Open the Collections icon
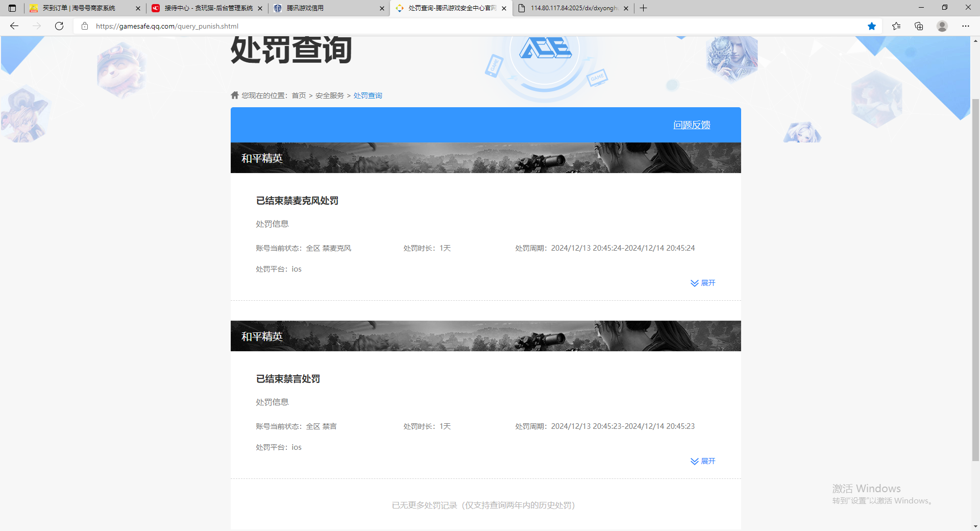 [x=919, y=26]
